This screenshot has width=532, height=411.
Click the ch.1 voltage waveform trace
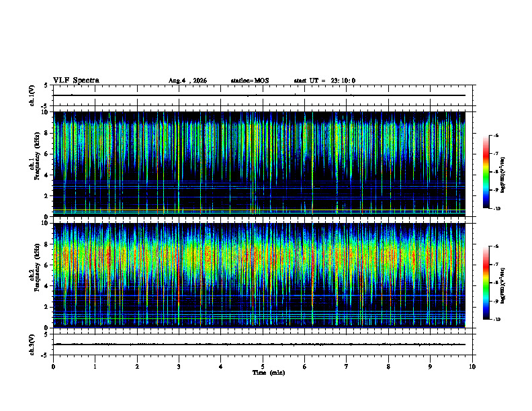(259, 95)
